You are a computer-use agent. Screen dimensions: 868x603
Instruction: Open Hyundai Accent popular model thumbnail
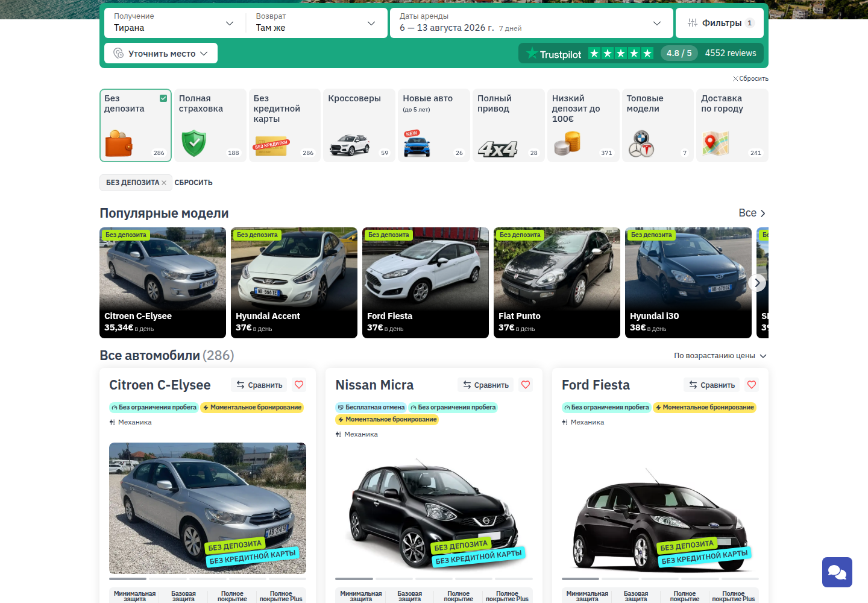click(294, 283)
